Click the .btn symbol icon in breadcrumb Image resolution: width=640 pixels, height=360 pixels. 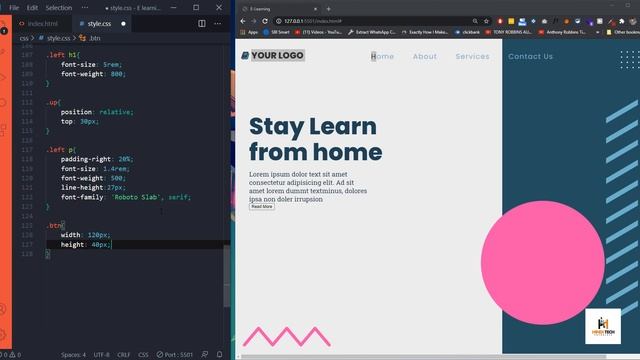pos(82,38)
